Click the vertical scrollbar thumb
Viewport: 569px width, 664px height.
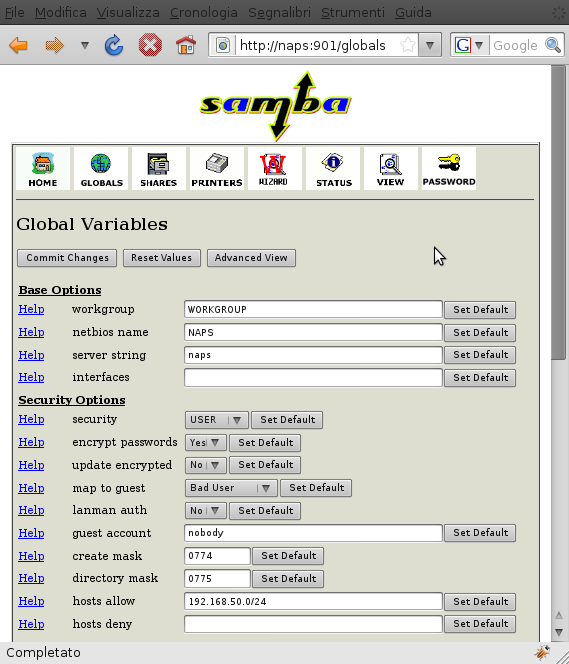558,212
